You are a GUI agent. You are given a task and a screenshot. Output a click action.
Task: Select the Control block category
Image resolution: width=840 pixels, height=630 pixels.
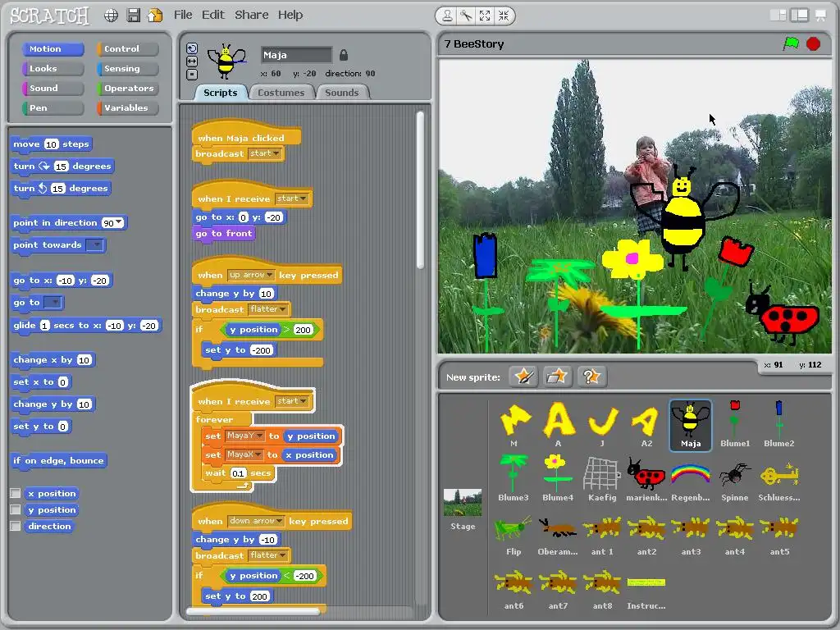click(x=127, y=48)
